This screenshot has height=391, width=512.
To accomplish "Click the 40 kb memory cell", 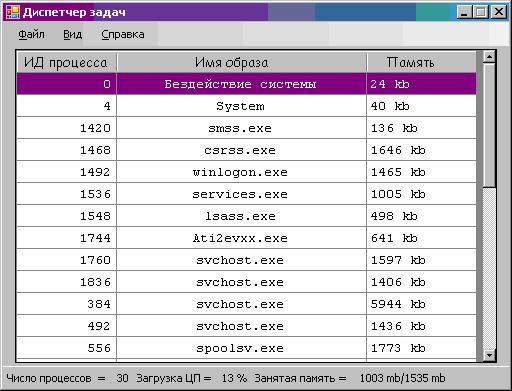I will click(421, 106).
